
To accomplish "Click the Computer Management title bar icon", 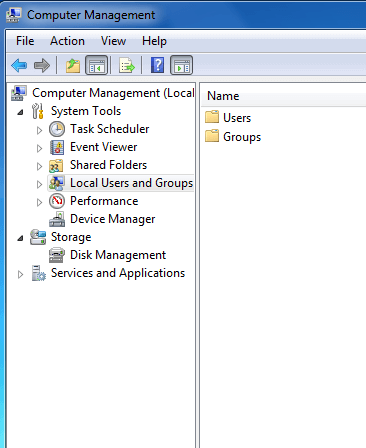I will tap(14, 15).
